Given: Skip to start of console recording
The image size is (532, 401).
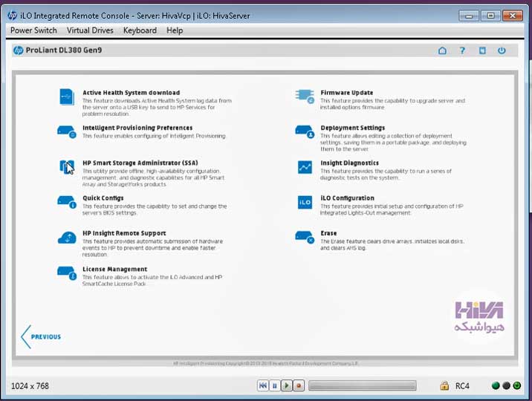Looking at the screenshot, I should 262,385.
